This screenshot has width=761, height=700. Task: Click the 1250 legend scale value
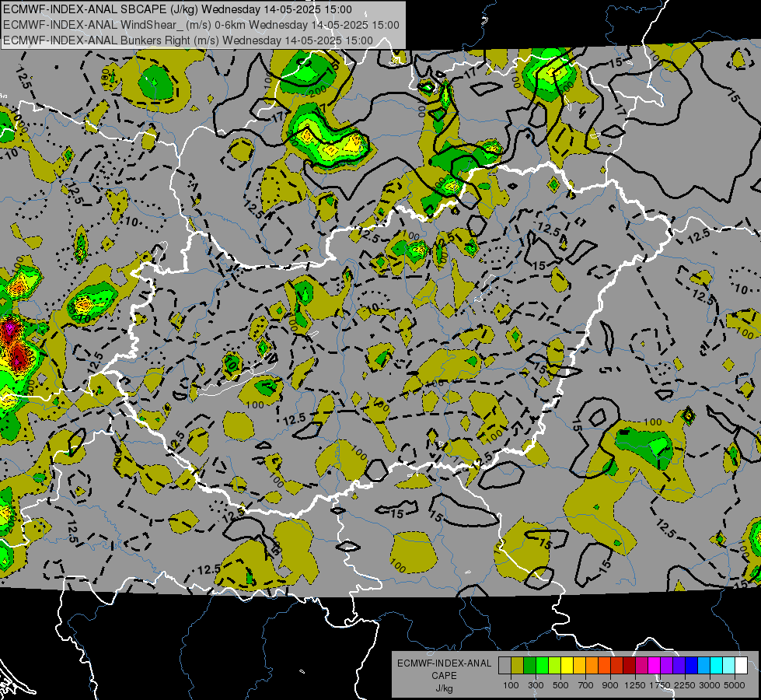coord(635,685)
